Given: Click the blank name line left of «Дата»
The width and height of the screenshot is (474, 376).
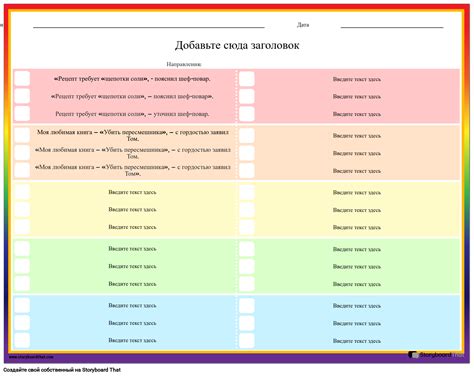Looking at the screenshot, I should [149, 27].
